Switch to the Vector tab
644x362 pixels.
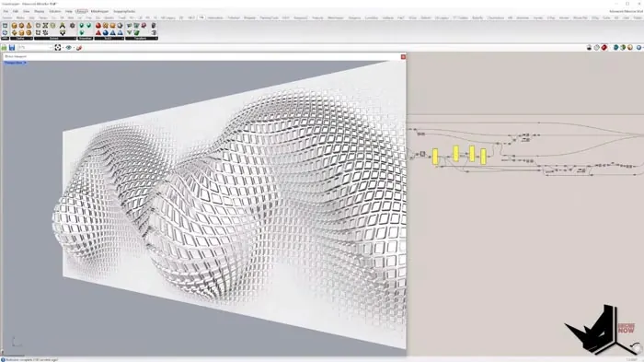point(42,18)
